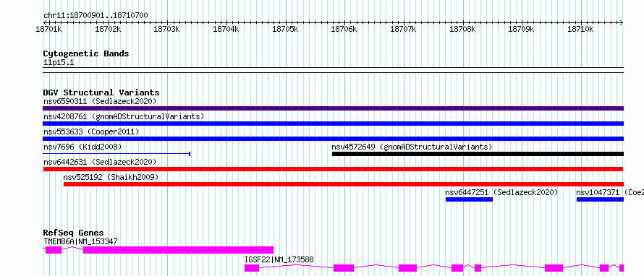Click the RefSeq Genes track heading
The height and width of the screenshot is (276, 644).
coord(73,233)
